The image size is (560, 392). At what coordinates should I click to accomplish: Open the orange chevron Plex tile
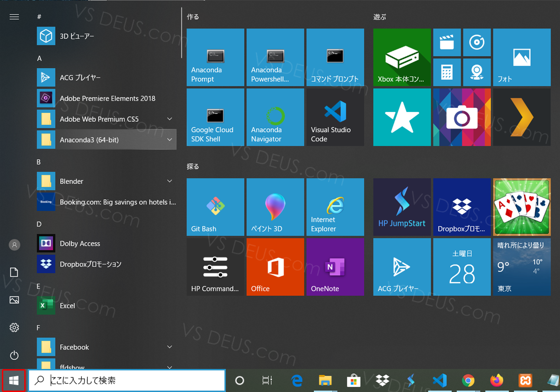click(x=522, y=117)
